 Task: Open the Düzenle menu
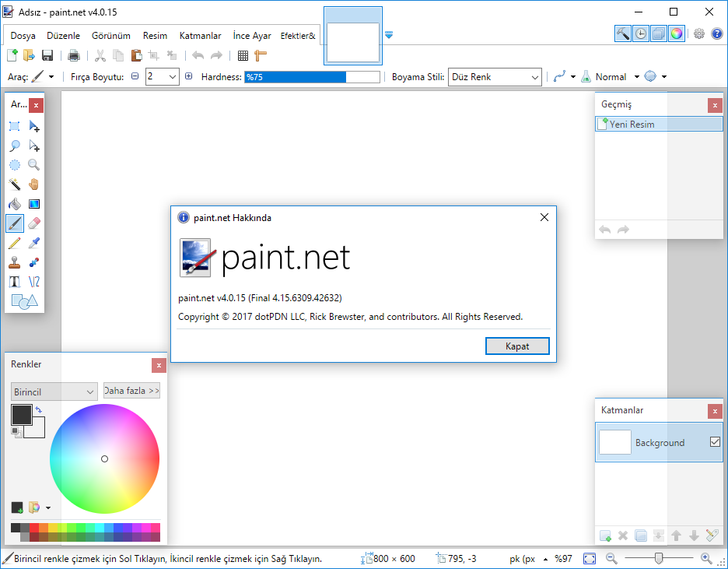pos(64,36)
